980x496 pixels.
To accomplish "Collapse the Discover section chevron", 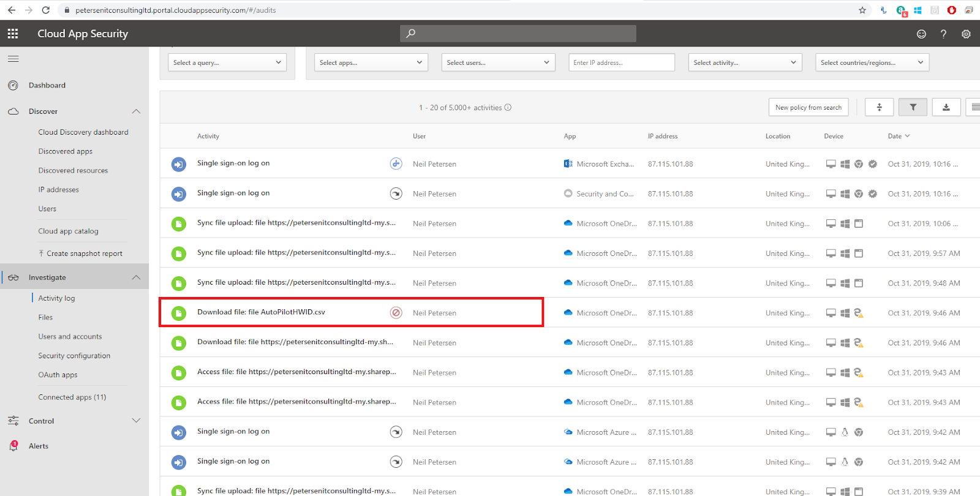I will click(x=136, y=111).
